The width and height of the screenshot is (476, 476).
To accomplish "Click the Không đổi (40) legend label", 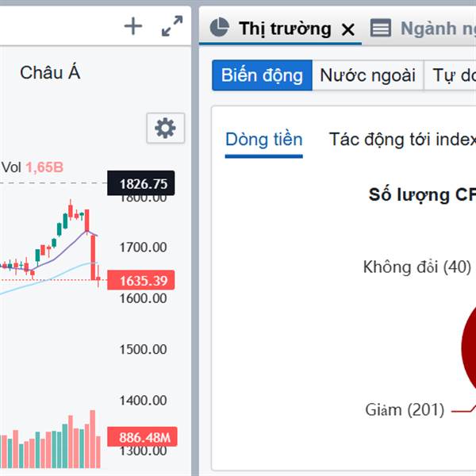I will coord(416,267).
